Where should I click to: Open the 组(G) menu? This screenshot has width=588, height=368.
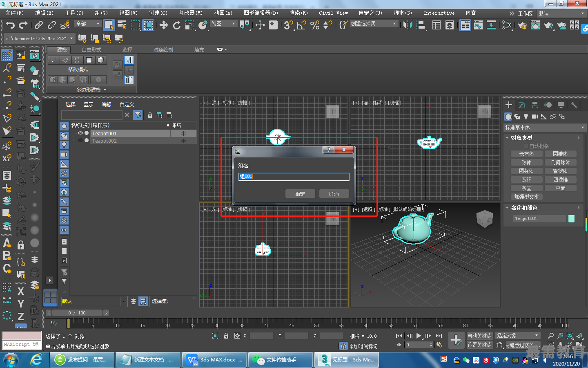click(x=101, y=13)
